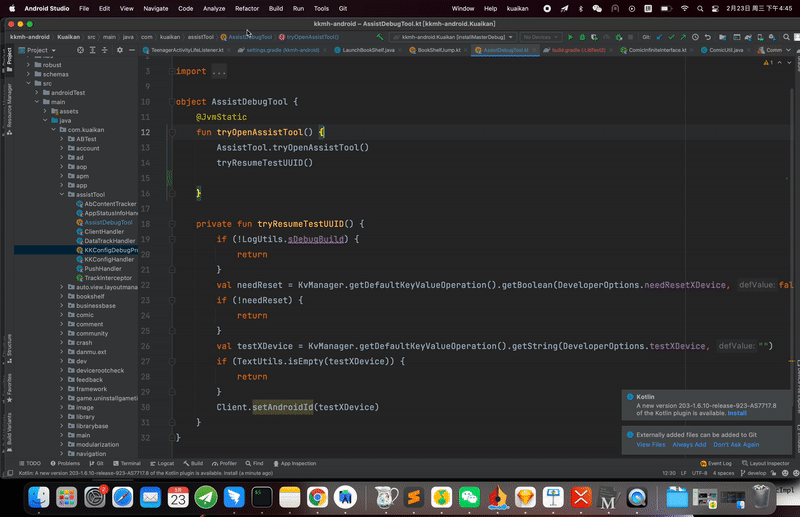Click Select Opened File target icon
800x517 pixels.
click(x=80, y=50)
